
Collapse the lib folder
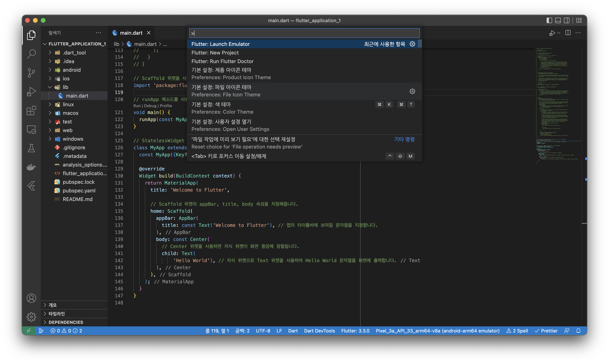point(65,87)
